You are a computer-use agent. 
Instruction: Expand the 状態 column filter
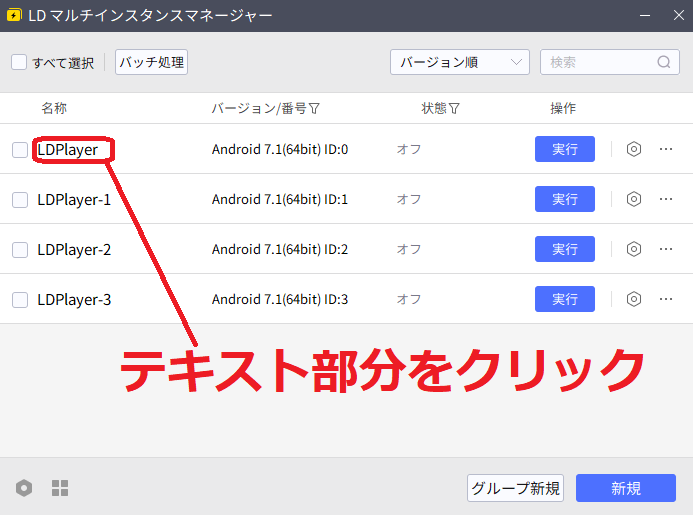click(455, 108)
